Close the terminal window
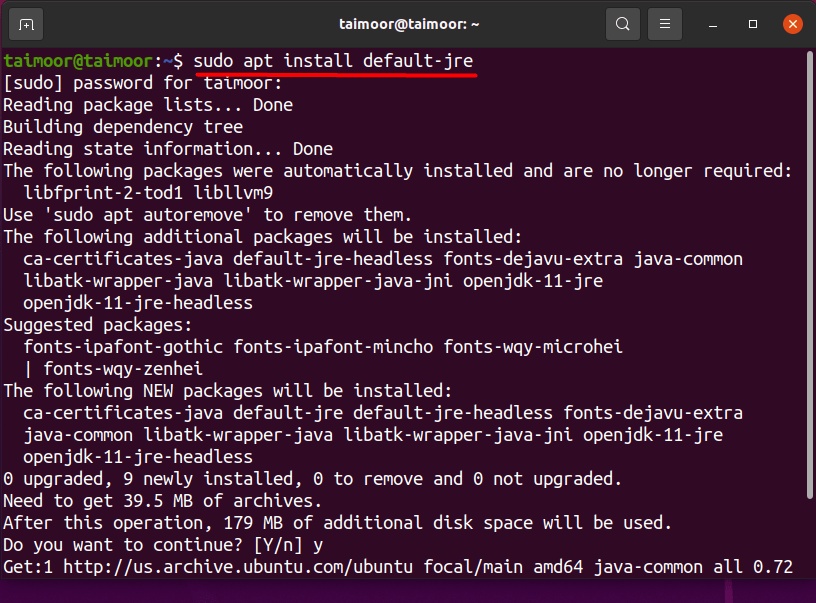Screen dimensions: 816x603 [793, 24]
